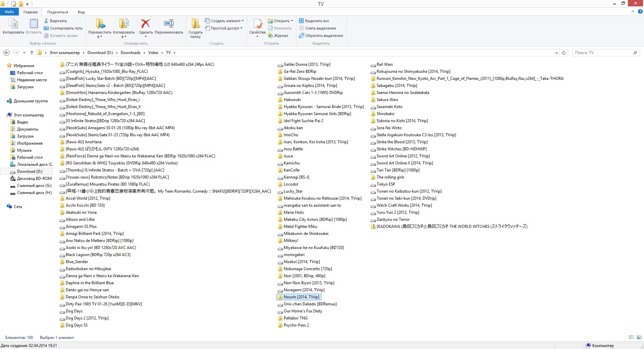Select the Zankyou no Terror folder
Viewport: 644px width, 349px height.
390,219
